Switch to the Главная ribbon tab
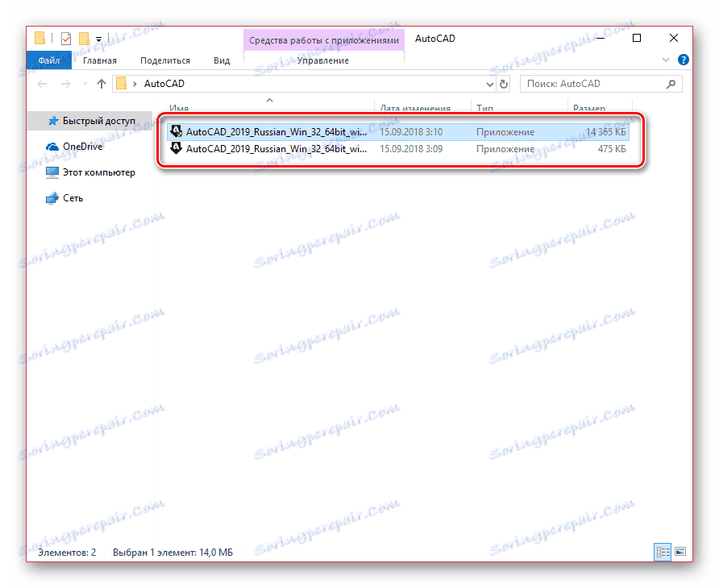The width and height of the screenshot is (719, 588). coord(99,60)
